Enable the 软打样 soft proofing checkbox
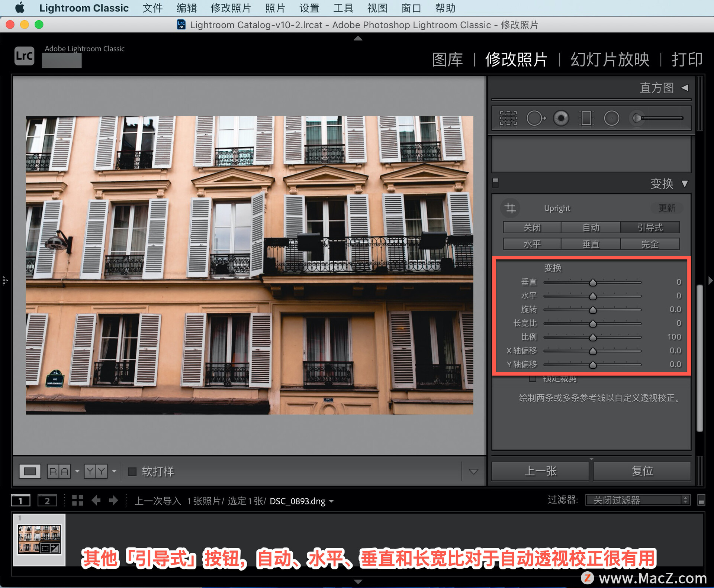 (x=132, y=471)
